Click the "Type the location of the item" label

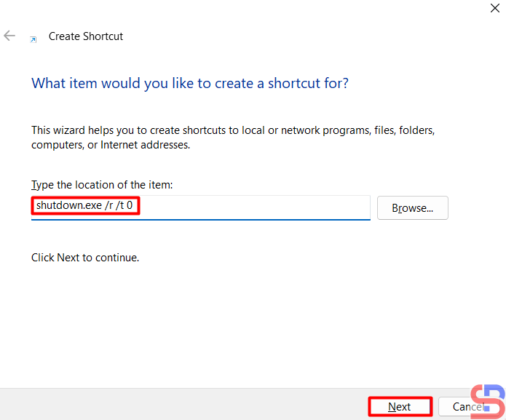pos(102,185)
